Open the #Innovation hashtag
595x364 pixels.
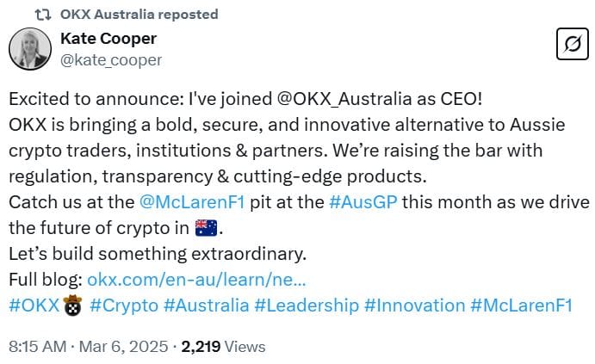coord(414,305)
